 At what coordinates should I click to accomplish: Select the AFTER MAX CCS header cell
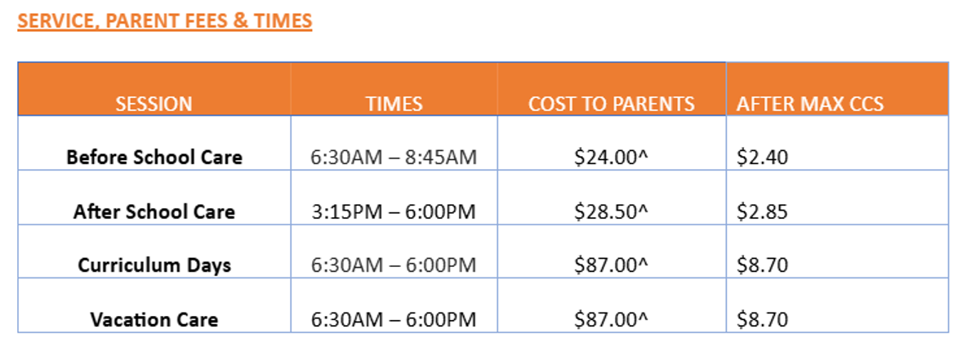click(809, 104)
